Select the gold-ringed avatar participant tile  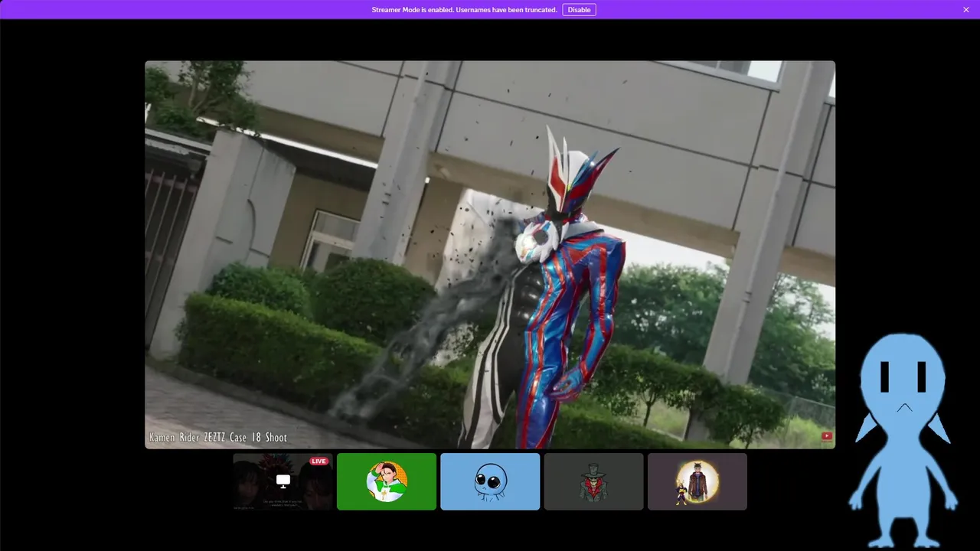697,481
